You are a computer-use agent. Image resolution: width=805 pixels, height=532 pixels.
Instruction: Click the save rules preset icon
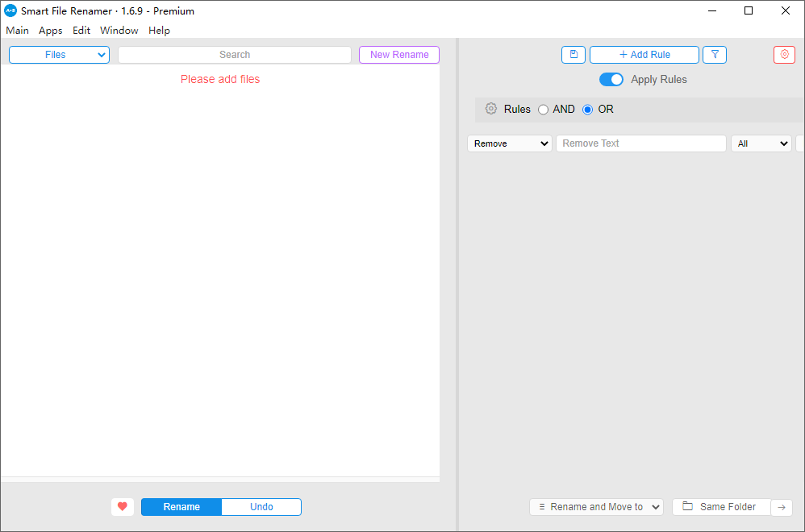coord(574,55)
